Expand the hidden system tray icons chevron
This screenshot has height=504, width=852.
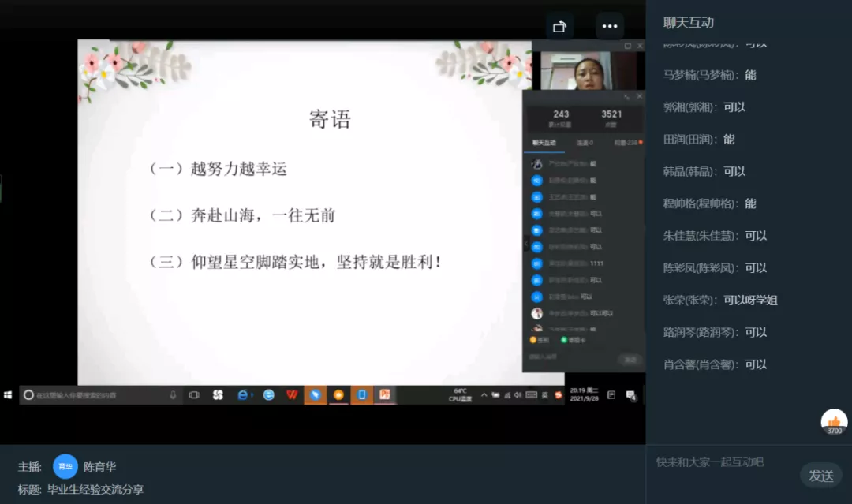(x=484, y=394)
